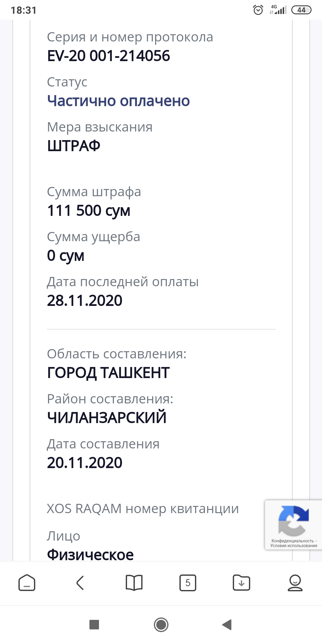Open the Условия использования link
Image resolution: width=322 pixels, height=644 pixels.
(x=294, y=546)
